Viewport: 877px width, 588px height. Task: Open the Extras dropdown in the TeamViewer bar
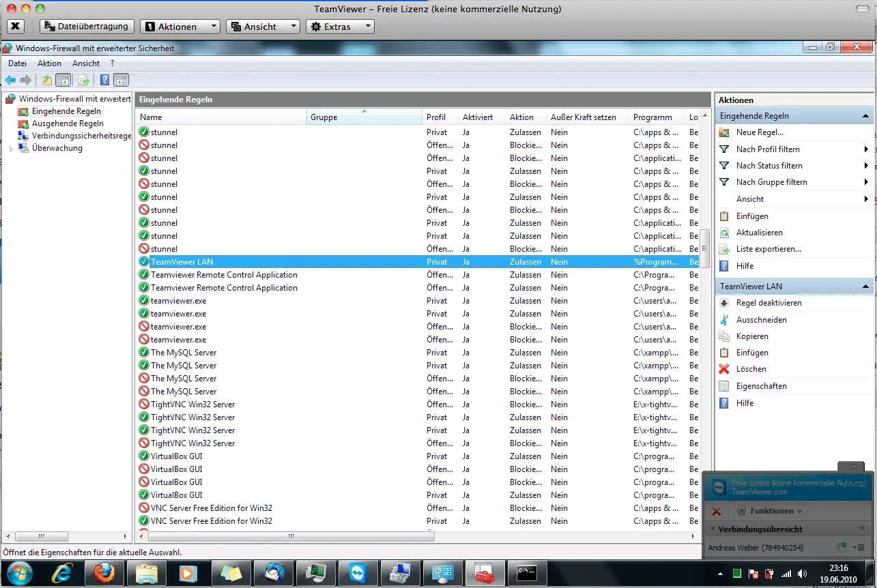(x=340, y=27)
